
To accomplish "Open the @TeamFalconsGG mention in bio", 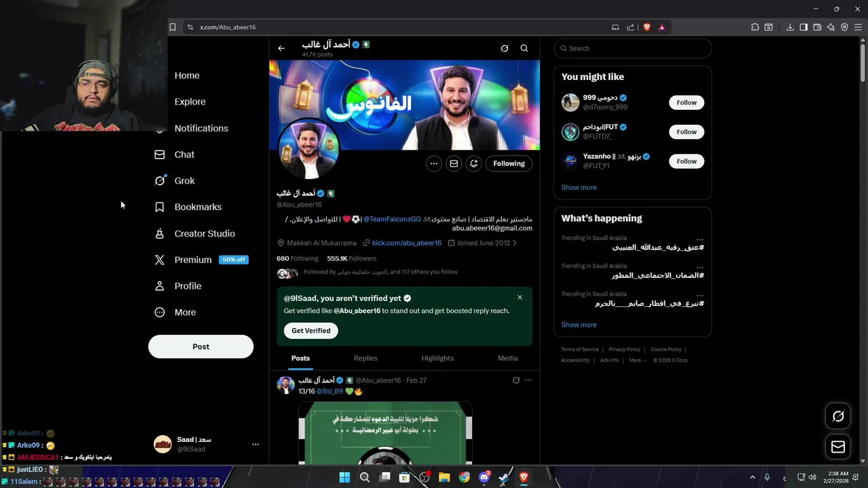I will [x=392, y=219].
